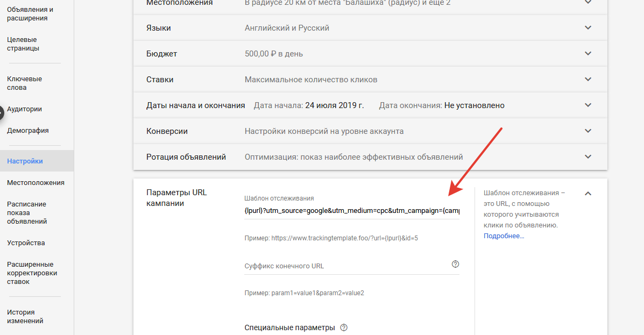Image resolution: width=644 pixels, height=335 pixels.
Task: Expand the Местоположения settings row chevron
Action: (x=588, y=3)
